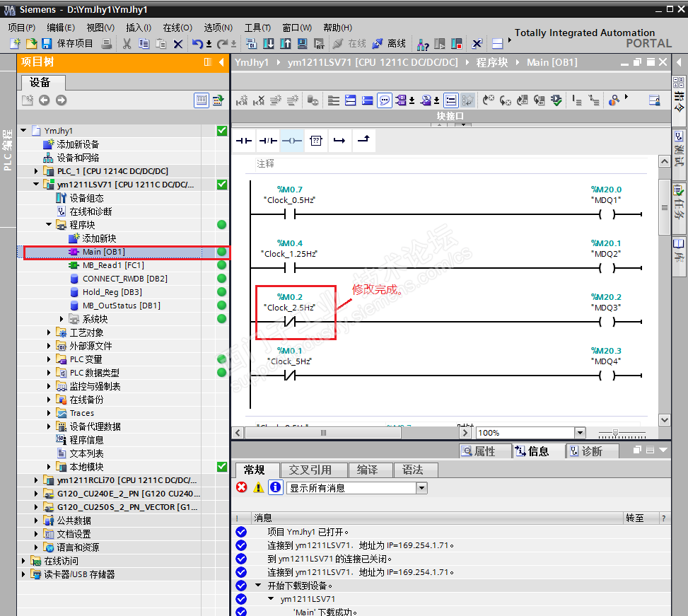Collapse the 程序块 program blocks folder
The image size is (688, 616).
pos(49,225)
